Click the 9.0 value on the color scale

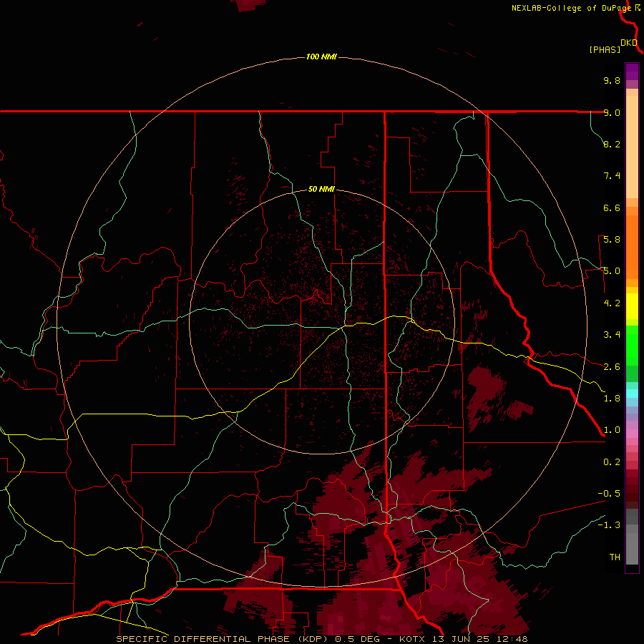[612, 112]
